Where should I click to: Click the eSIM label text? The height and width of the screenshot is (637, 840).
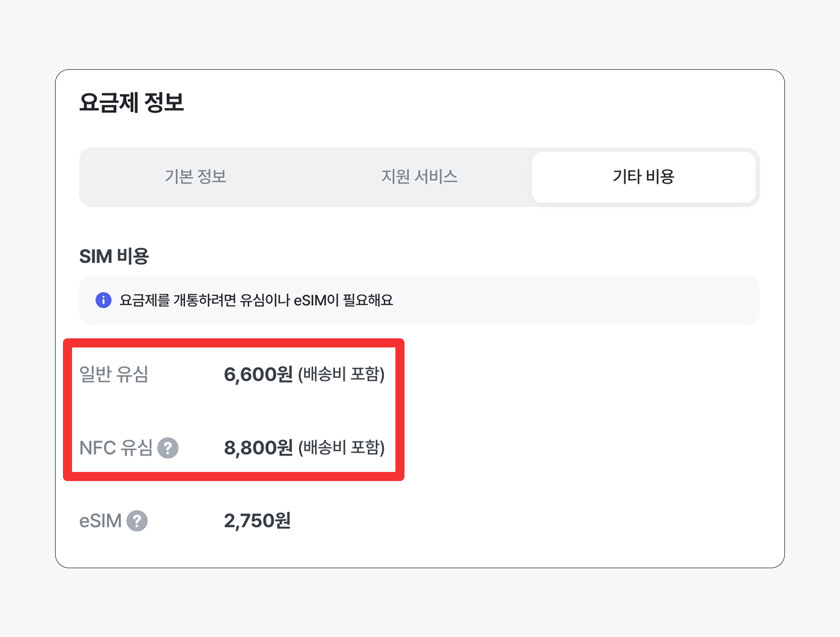click(x=100, y=521)
